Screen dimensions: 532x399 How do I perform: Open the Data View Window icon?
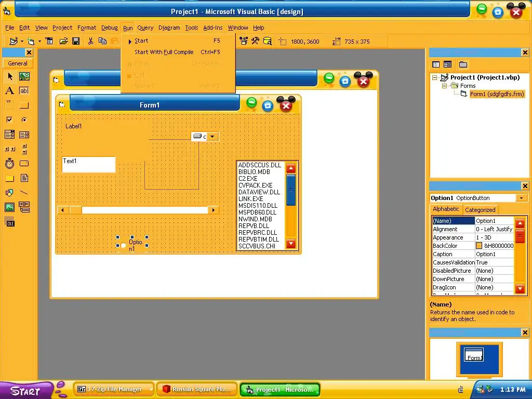pos(268,41)
